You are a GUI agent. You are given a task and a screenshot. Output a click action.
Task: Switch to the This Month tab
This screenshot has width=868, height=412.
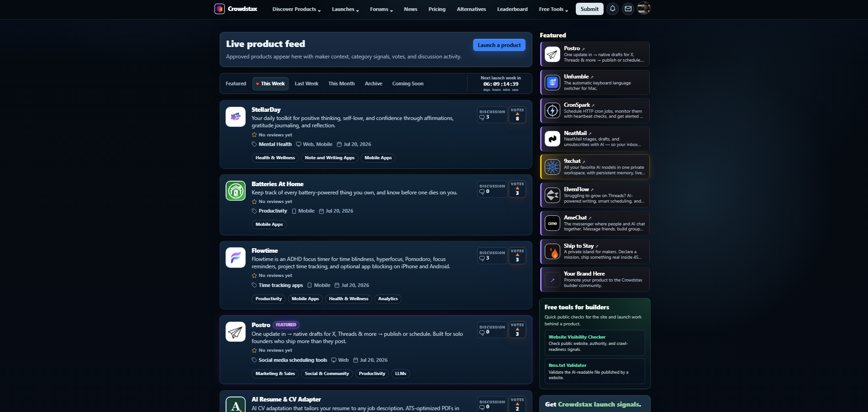pos(342,83)
